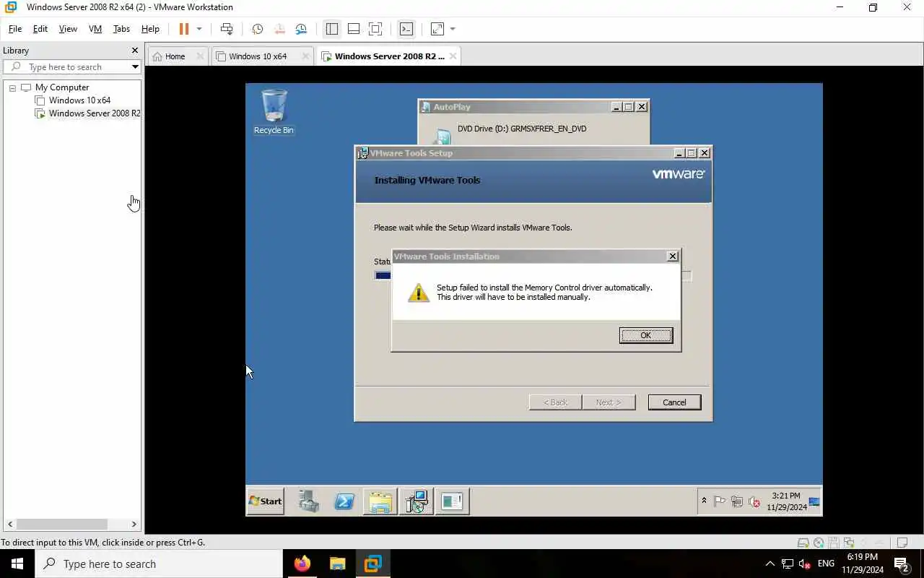Open the File menu
Viewport: 924px width, 578px height.
[x=15, y=29]
